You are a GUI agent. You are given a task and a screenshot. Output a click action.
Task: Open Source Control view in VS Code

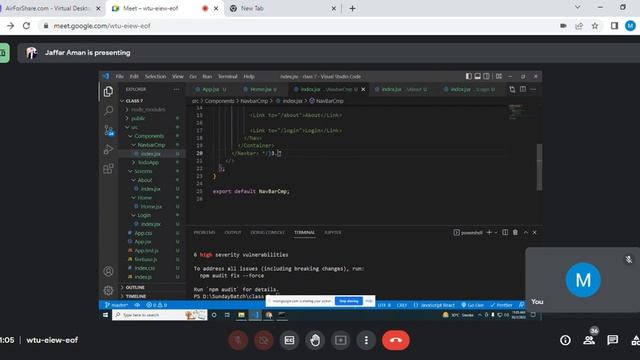[x=108, y=130]
